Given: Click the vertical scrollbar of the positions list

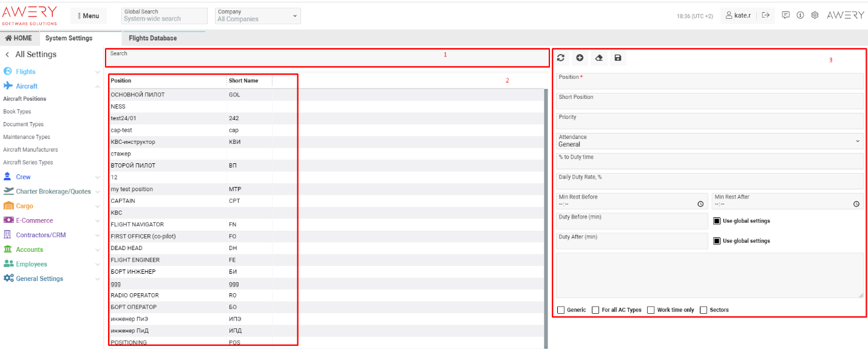Looking at the screenshot, I should [545, 212].
